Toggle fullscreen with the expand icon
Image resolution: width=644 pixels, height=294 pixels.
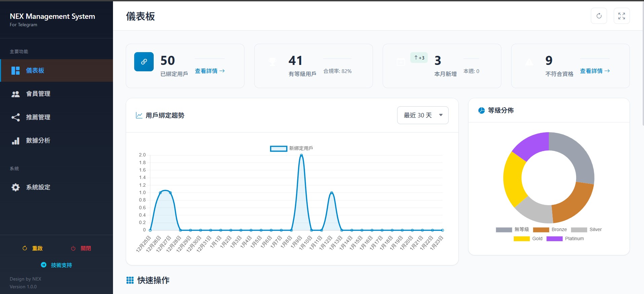(x=621, y=16)
